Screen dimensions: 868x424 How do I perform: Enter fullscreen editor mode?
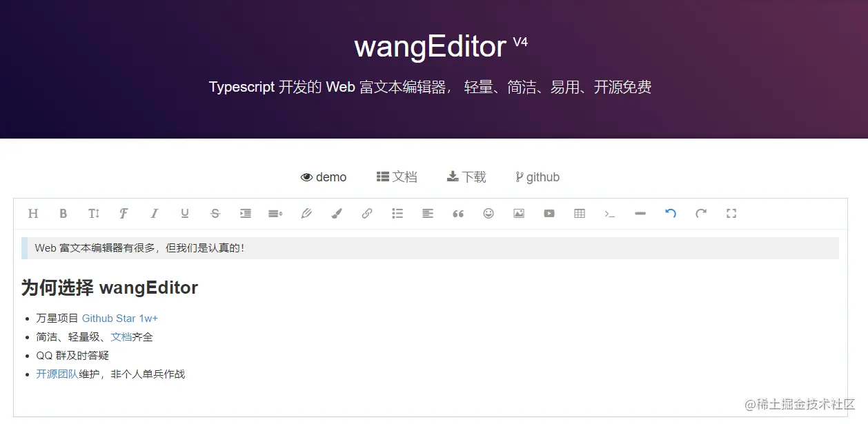point(731,214)
